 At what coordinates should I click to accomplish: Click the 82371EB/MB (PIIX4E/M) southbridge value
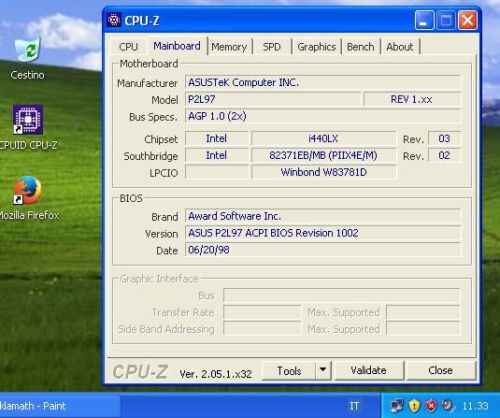pos(323,155)
